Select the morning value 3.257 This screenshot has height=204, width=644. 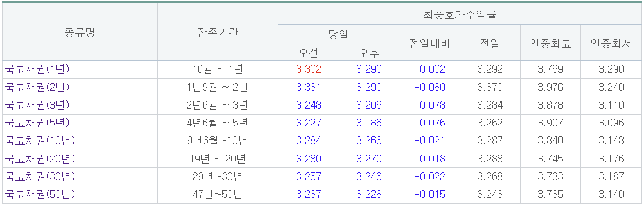coord(309,177)
